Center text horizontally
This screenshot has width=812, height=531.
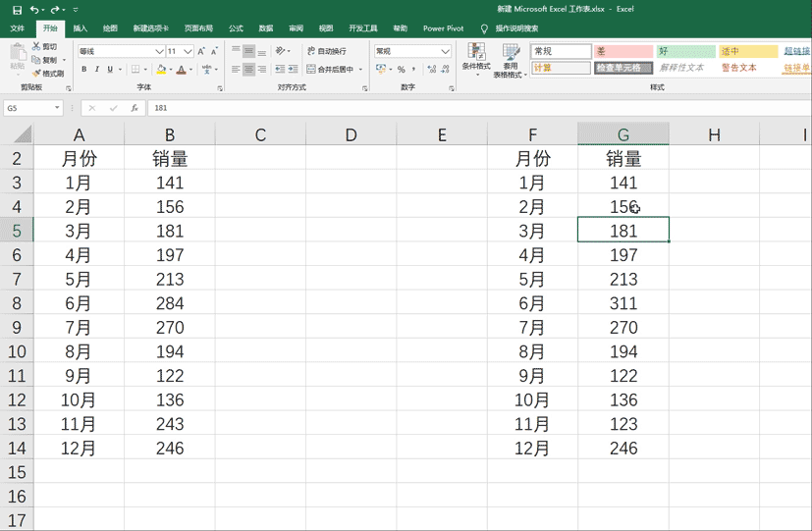pyautogui.click(x=249, y=69)
